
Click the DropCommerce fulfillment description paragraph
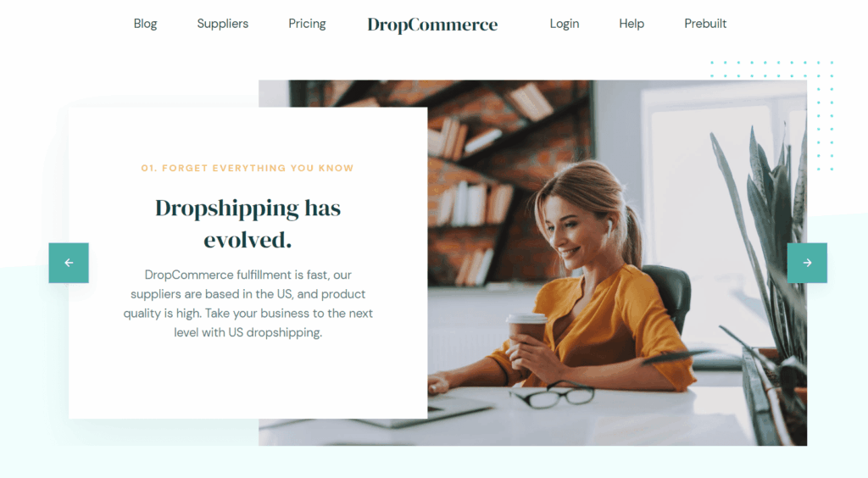pos(248,303)
